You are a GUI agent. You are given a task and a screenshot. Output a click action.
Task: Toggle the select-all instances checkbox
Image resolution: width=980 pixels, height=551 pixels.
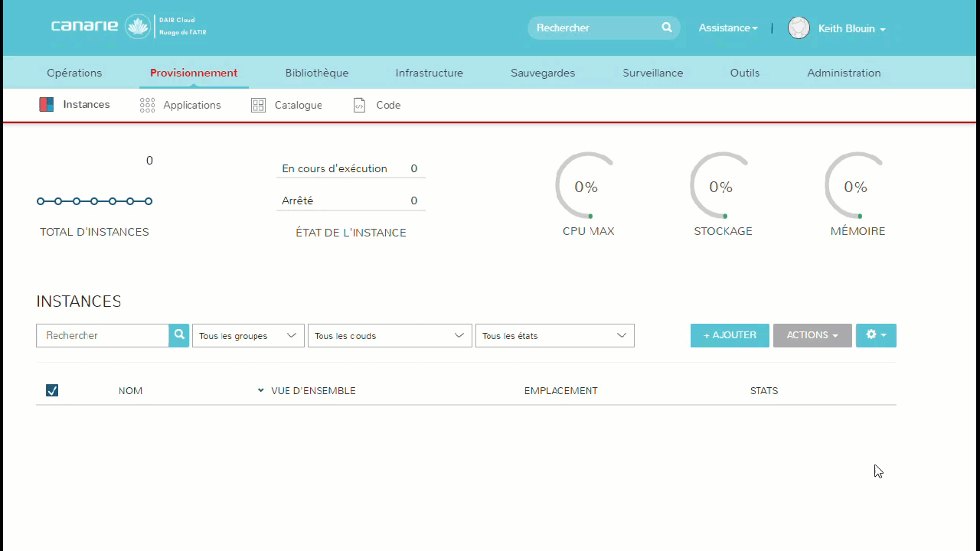[x=52, y=391]
